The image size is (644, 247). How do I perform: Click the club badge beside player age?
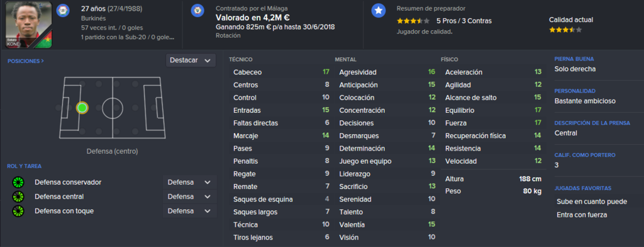pos(63,11)
